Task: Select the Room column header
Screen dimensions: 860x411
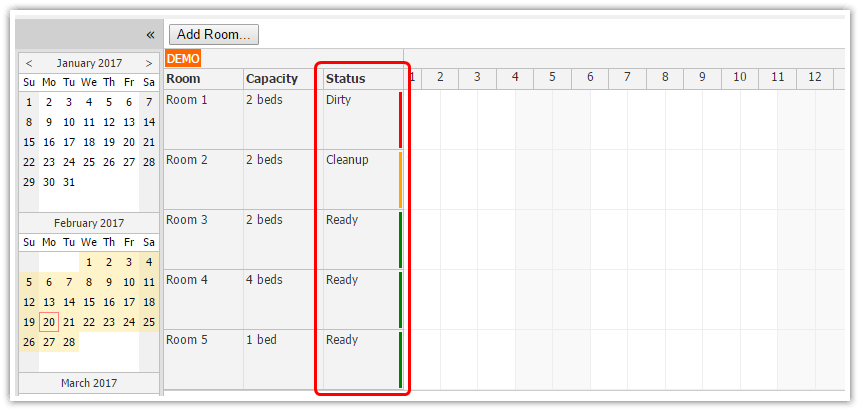Action: [184, 79]
